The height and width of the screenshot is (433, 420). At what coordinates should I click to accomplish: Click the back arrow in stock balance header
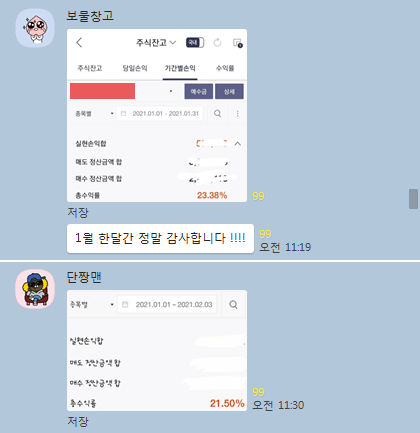tap(79, 43)
